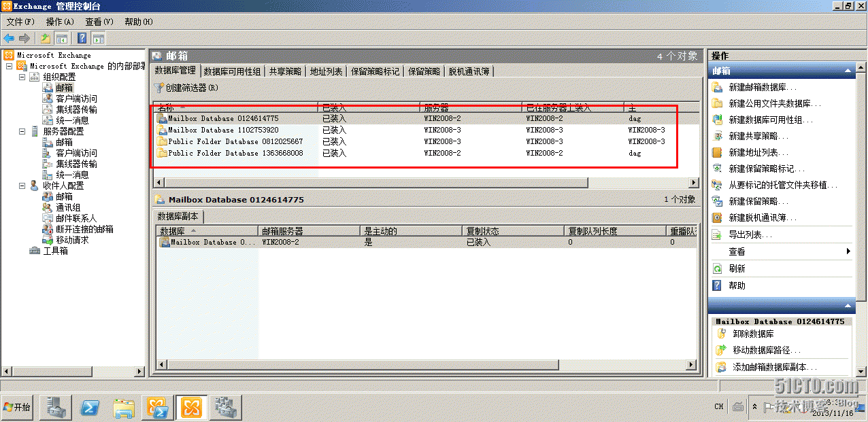
Task: Select Public Folder Database 1363668008 row
Action: (427, 153)
